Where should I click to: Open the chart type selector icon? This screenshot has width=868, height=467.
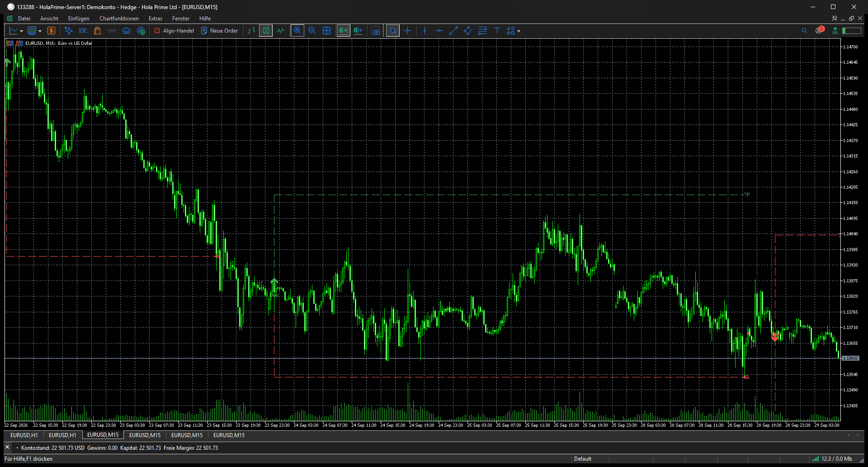(x=14, y=31)
